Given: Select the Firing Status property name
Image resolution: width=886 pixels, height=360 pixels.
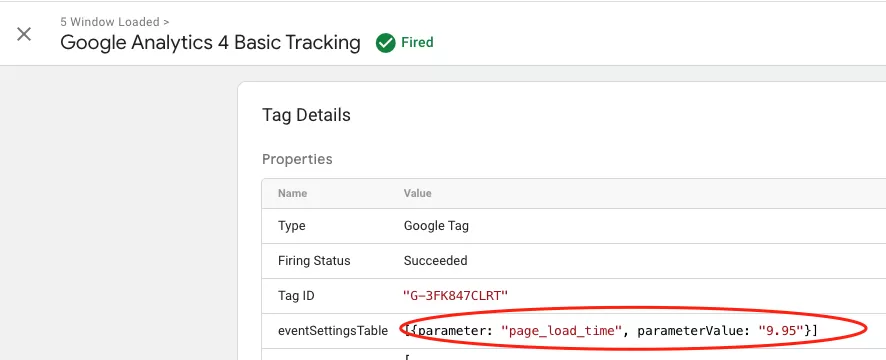Looking at the screenshot, I should 314,261.
